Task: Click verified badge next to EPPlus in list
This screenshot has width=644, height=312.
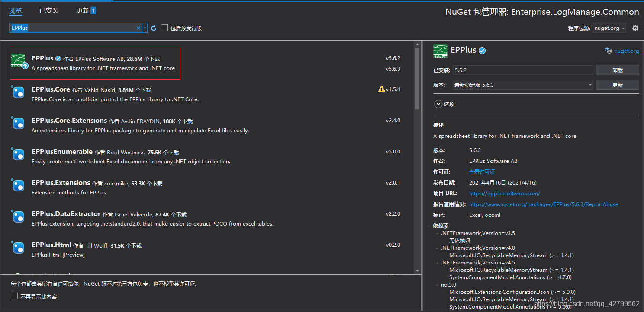Action: point(58,59)
